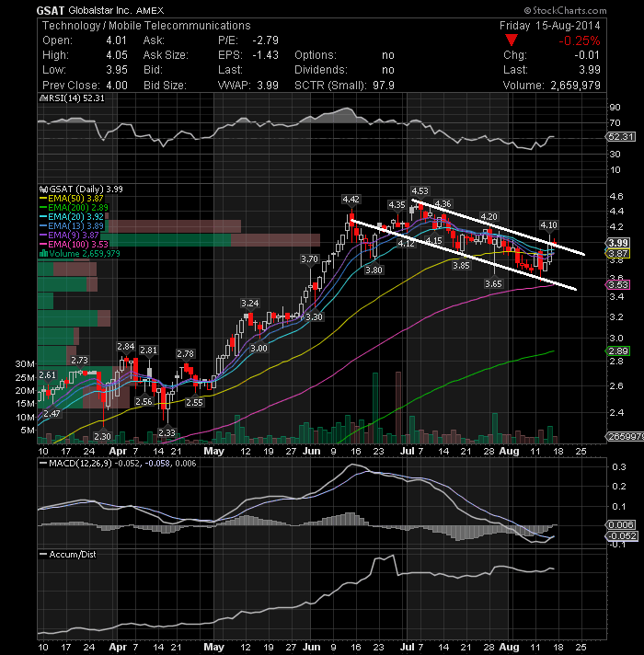
Task: Click the 4.53 peak price annotation
Action: 420,191
